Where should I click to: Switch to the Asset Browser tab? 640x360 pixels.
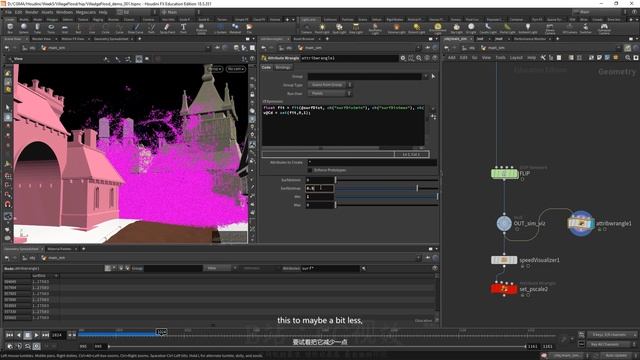coord(304,39)
